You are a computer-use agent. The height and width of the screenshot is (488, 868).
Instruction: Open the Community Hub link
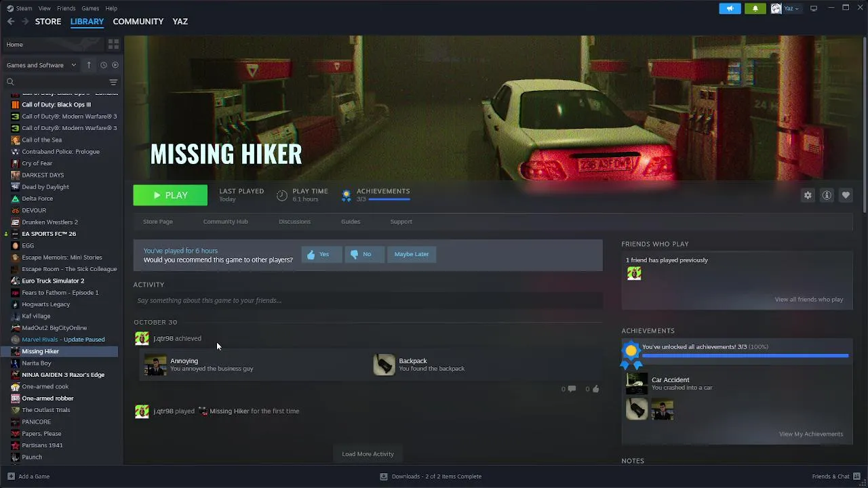coord(225,222)
